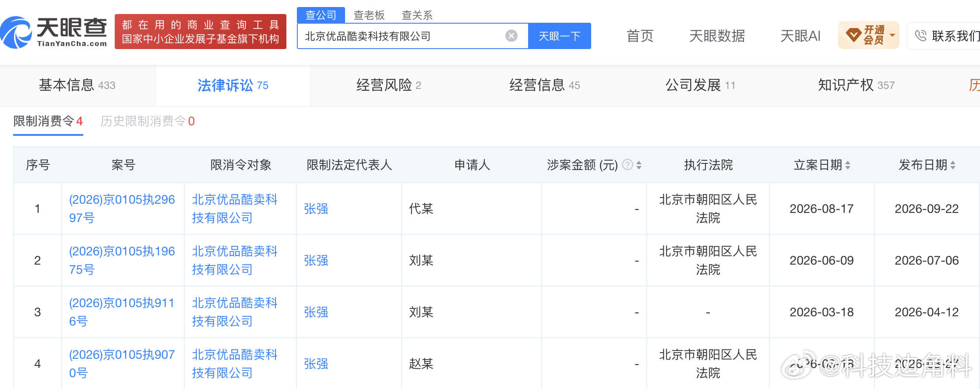Open company link in row 4

235,364
